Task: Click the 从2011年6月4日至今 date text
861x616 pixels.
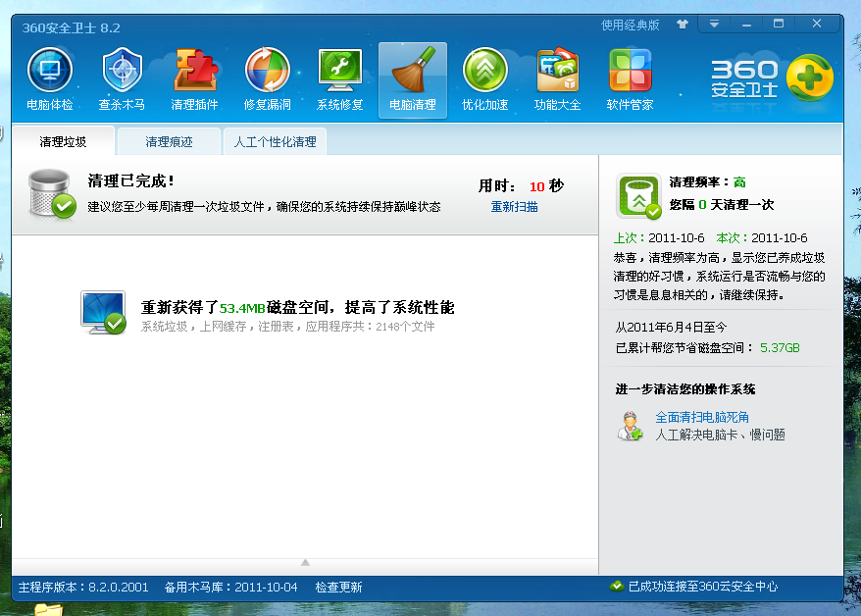Action: click(x=671, y=328)
